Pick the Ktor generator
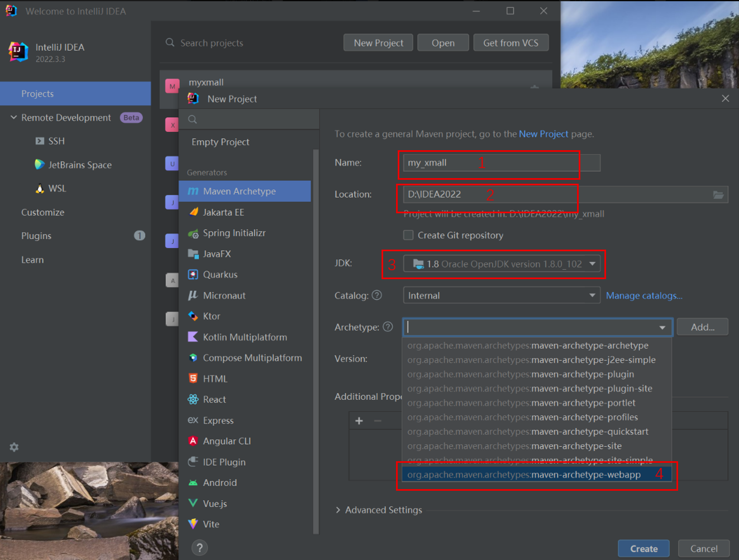The height and width of the screenshot is (560, 739). pos(245,316)
